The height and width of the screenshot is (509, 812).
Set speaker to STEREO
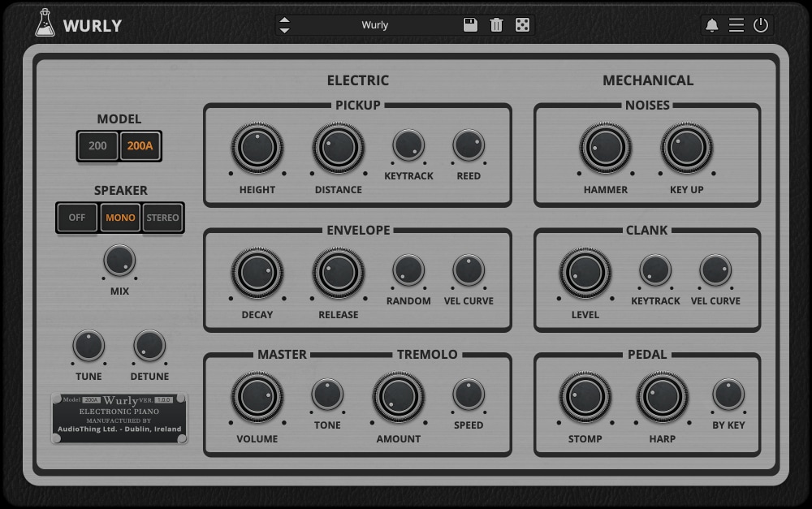162,218
